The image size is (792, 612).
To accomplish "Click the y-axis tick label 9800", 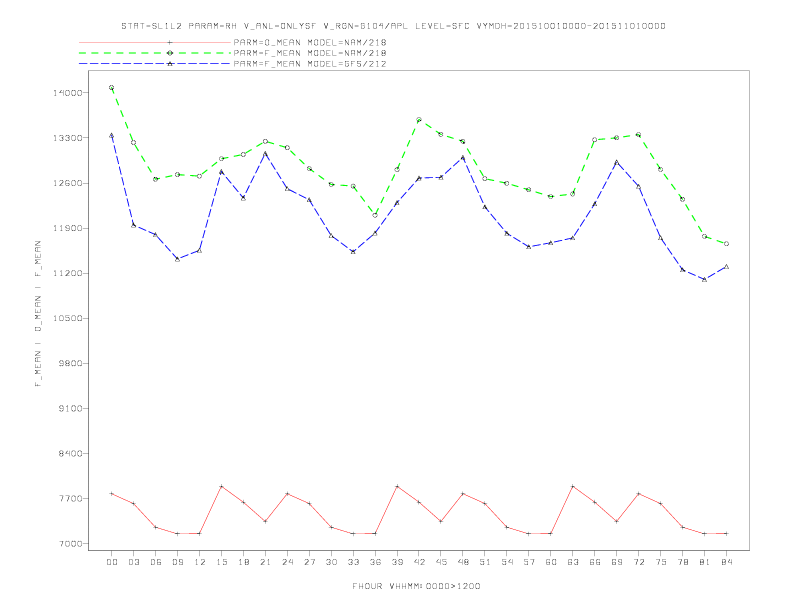I will click(x=70, y=364).
